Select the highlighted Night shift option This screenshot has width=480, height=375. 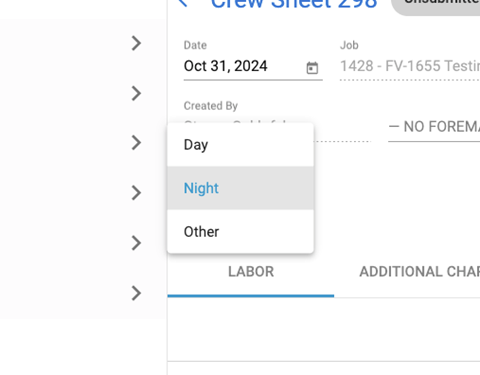coord(240,188)
